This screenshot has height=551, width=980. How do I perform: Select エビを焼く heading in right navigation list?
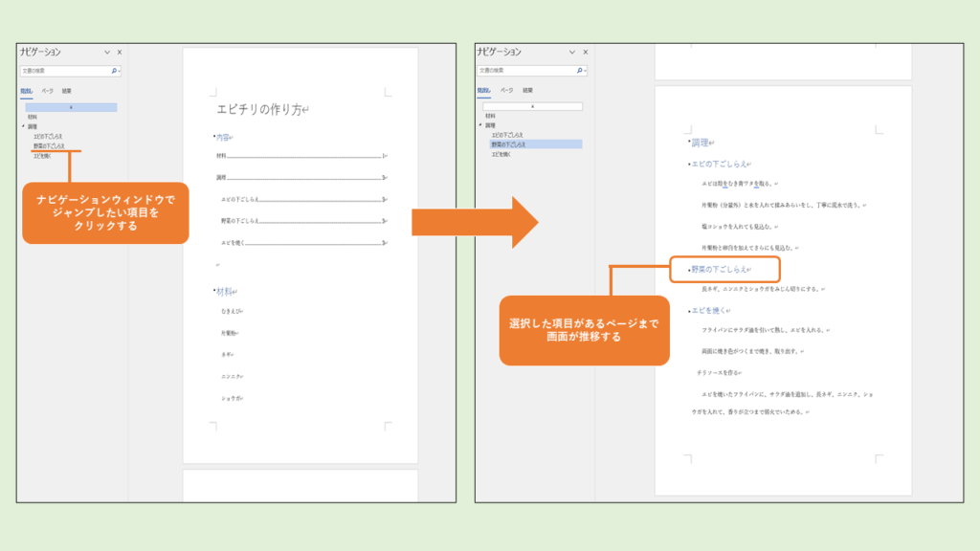point(505,153)
